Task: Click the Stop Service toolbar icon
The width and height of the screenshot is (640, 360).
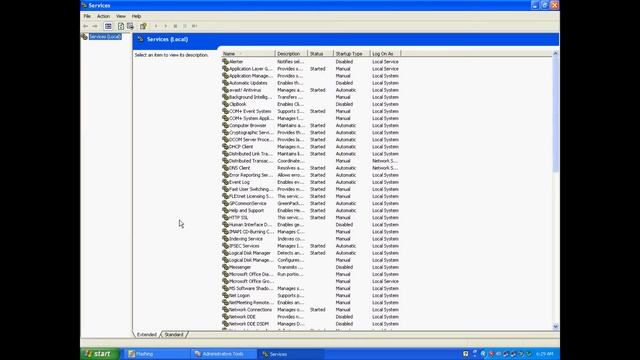Action: click(175, 26)
